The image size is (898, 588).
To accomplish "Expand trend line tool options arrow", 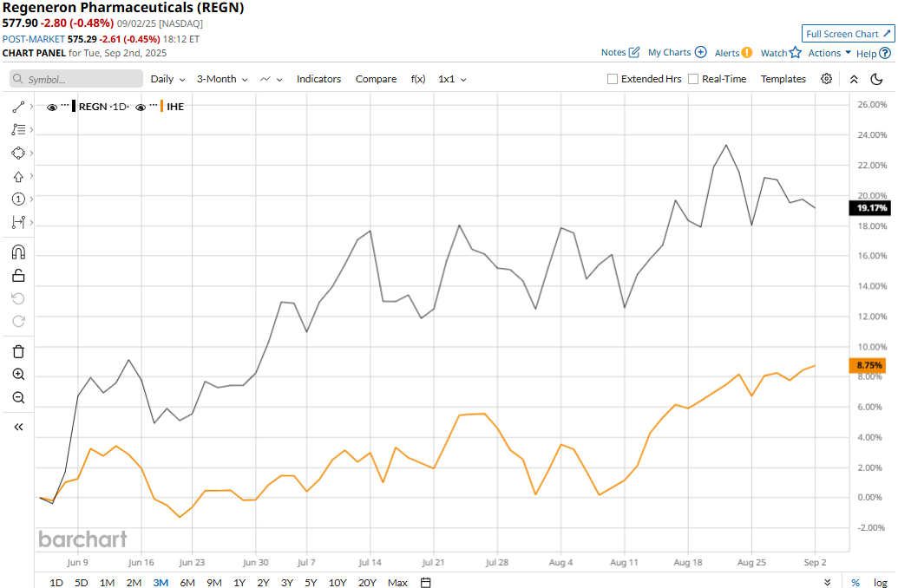I will click(31, 107).
